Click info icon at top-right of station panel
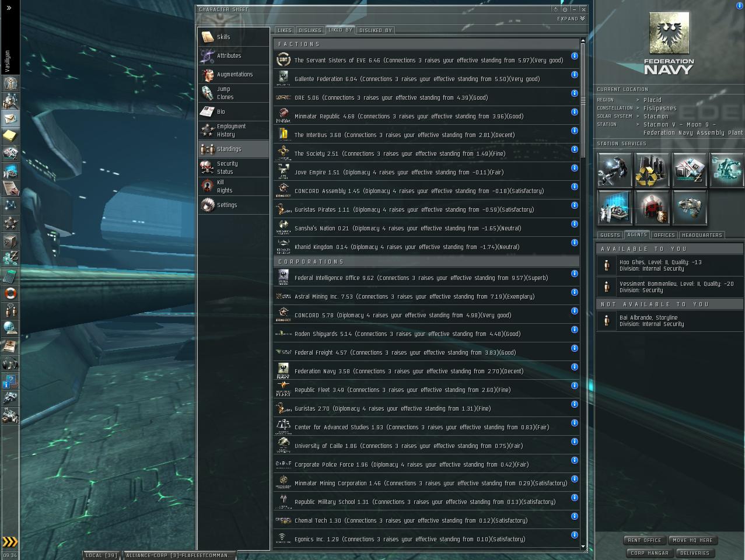Viewport: 745px width, 560px height. 739,5
